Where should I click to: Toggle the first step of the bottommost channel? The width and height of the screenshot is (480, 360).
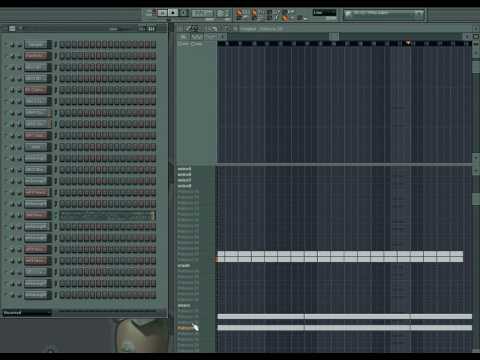coord(62,295)
